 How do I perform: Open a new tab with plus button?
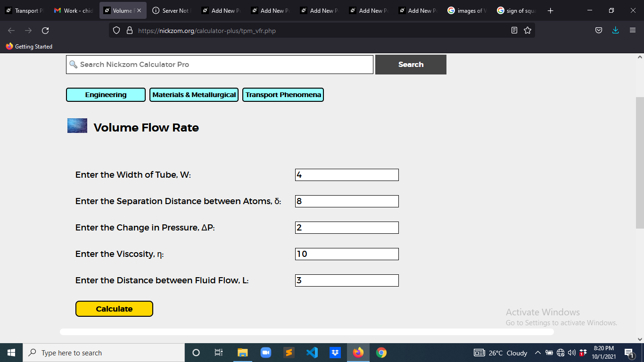tap(550, 10)
